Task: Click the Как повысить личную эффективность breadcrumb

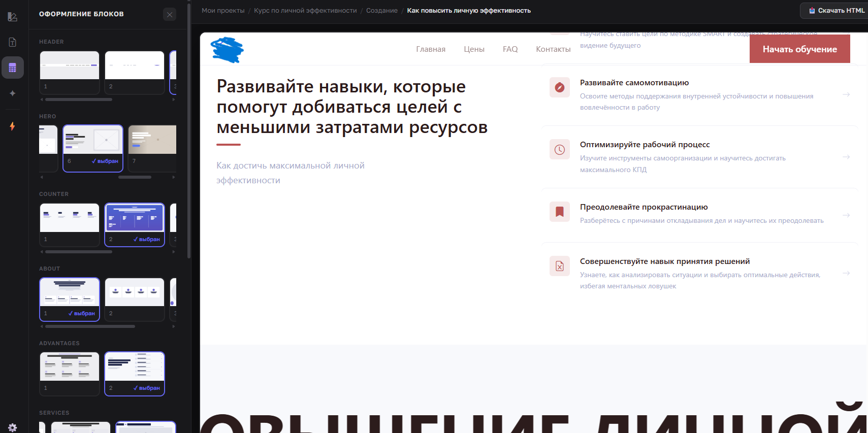Action: tap(469, 11)
